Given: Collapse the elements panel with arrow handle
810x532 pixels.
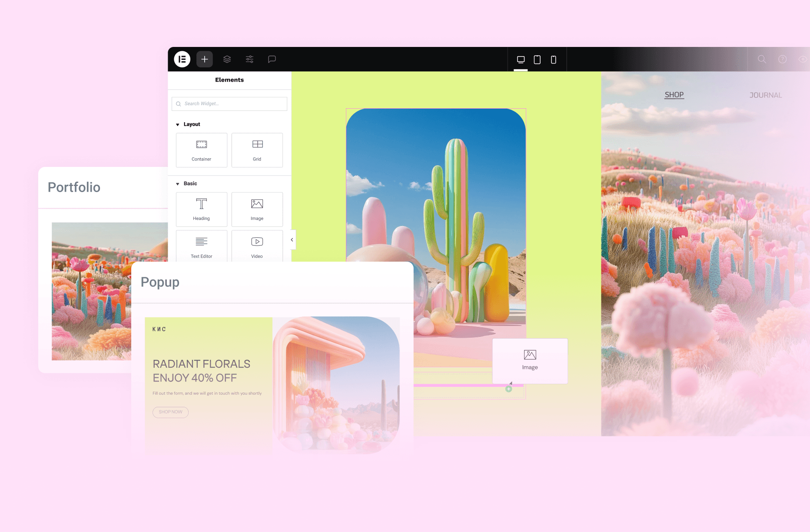Looking at the screenshot, I should (x=292, y=239).
